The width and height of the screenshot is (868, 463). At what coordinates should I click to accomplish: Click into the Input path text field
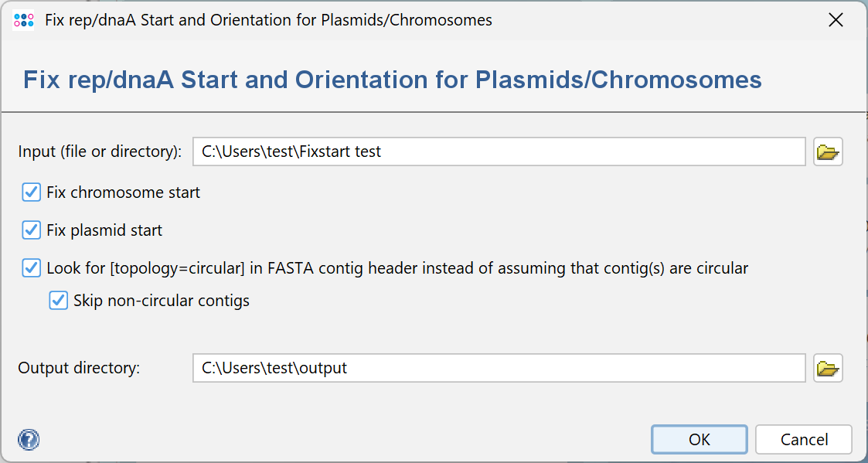[499, 151]
